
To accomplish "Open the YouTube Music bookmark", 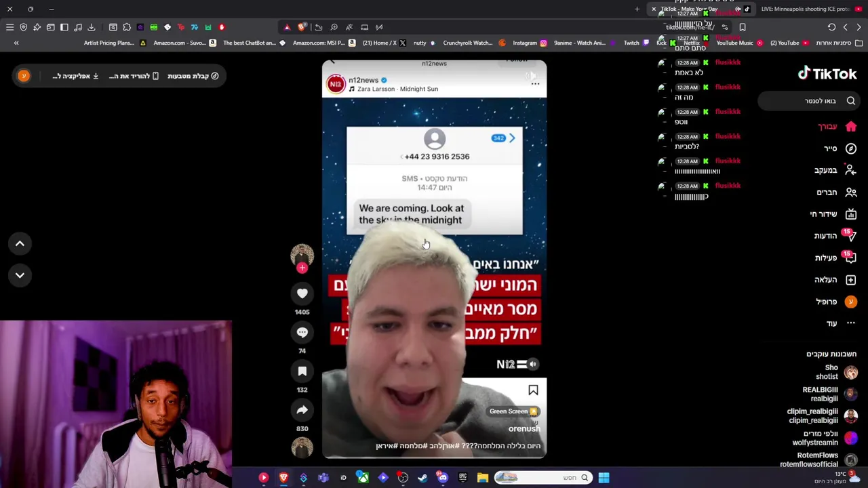I will 740,43.
